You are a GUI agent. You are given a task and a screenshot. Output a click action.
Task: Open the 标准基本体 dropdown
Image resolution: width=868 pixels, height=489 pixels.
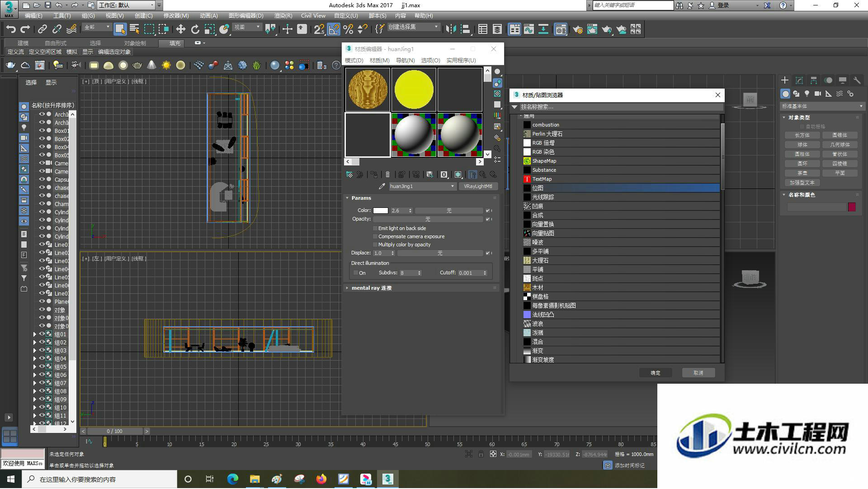[x=822, y=106]
